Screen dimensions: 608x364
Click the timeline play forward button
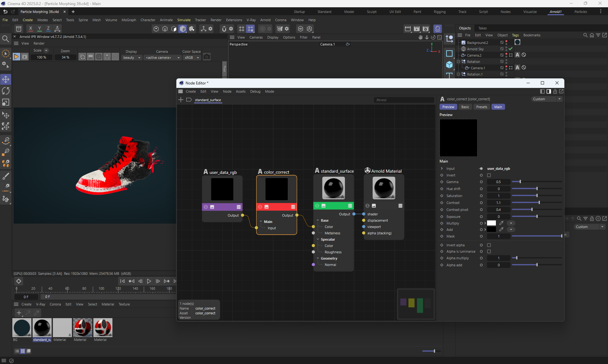pos(149,281)
